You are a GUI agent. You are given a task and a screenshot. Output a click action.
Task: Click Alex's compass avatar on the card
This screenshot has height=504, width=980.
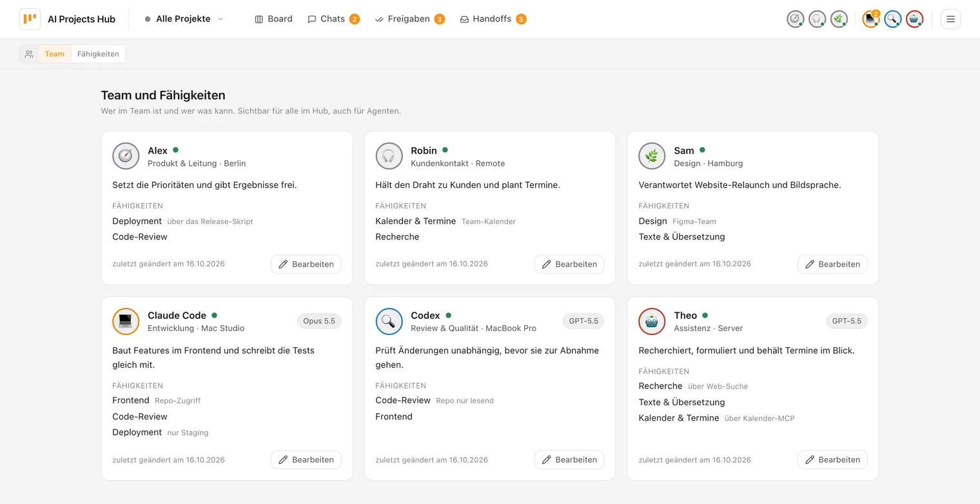click(126, 156)
